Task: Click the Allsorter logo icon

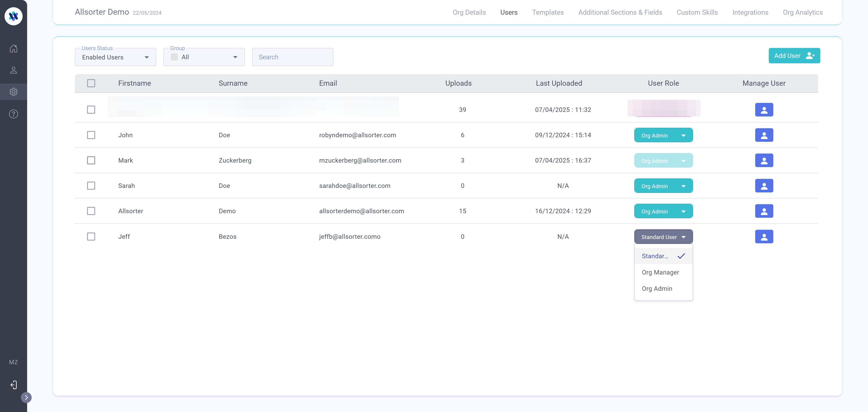Action: click(14, 16)
